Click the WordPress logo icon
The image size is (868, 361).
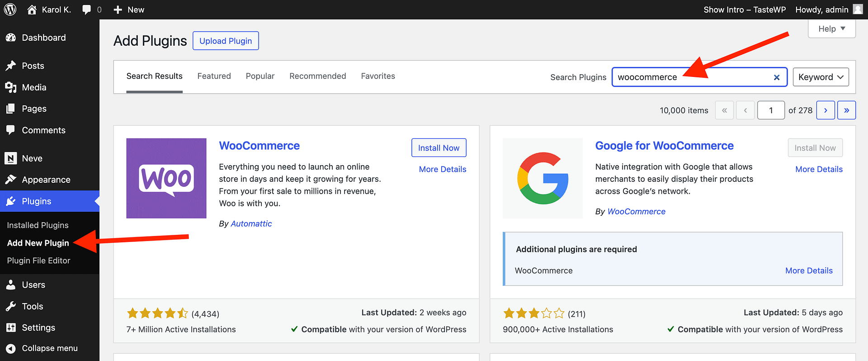10,9
